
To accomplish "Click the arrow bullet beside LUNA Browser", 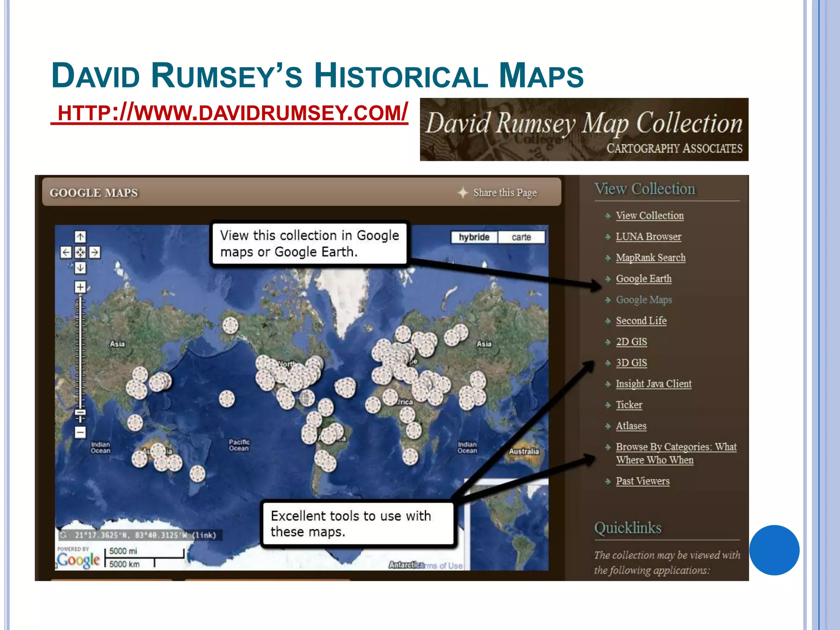I will 608,237.
